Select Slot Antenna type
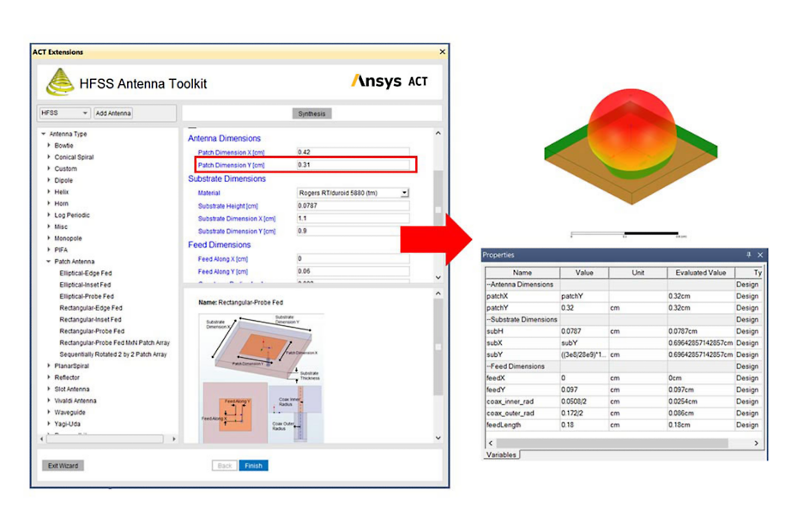This screenshot has width=798, height=532. (72, 390)
